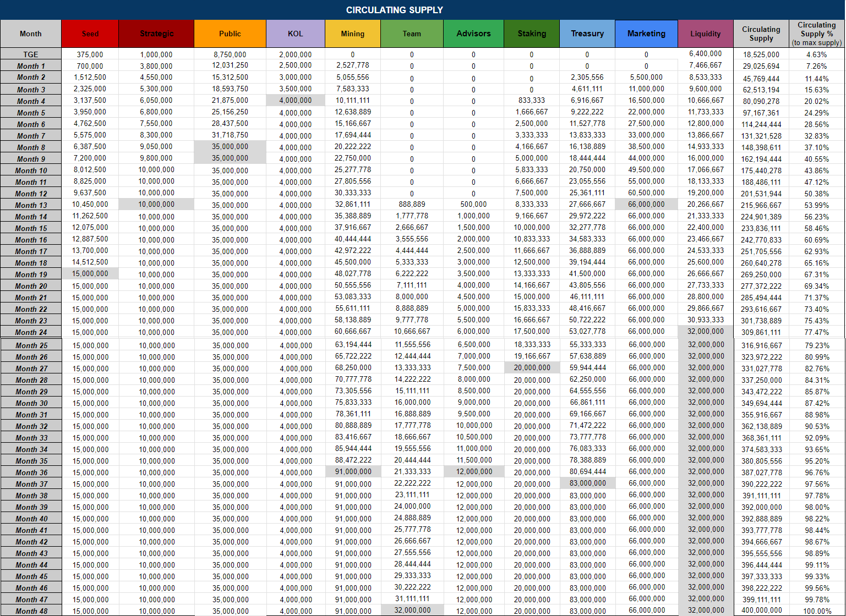
Task: Click final circulating supply 400,000,000
Action: click(761, 610)
